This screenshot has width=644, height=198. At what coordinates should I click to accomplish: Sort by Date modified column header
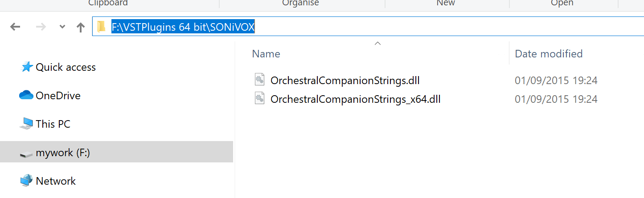coord(549,54)
